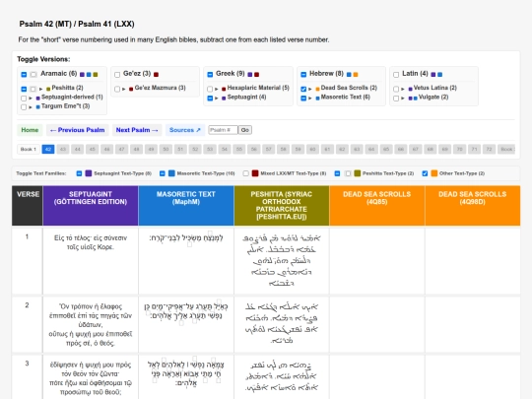532x399 pixels.
Task: Click the olive square before Peshitta (2)
Action: [x=48, y=89]
